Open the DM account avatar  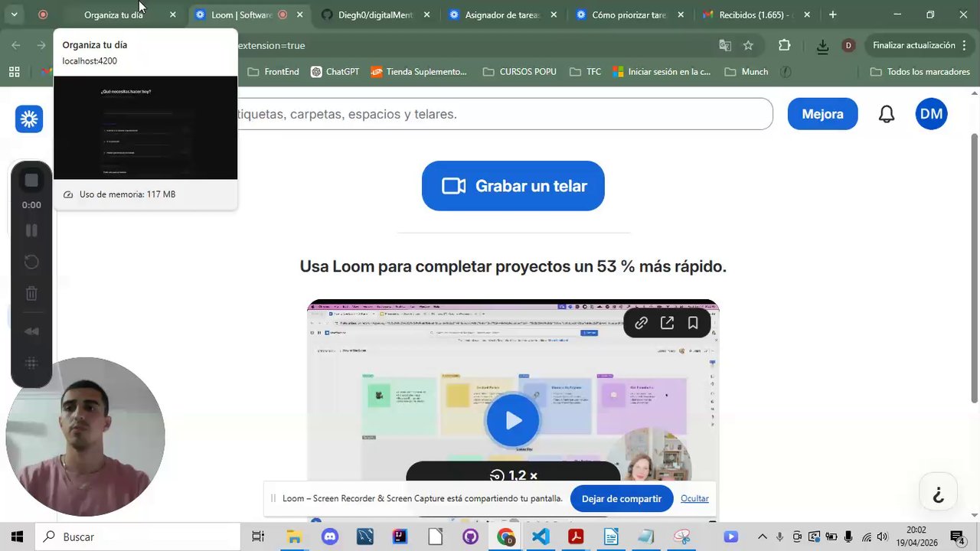pyautogui.click(x=931, y=114)
